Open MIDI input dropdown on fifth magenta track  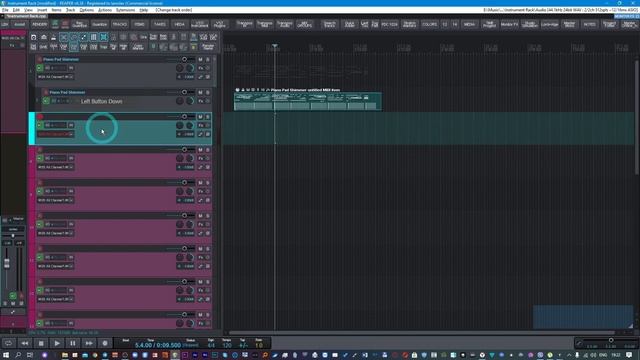pos(56,299)
